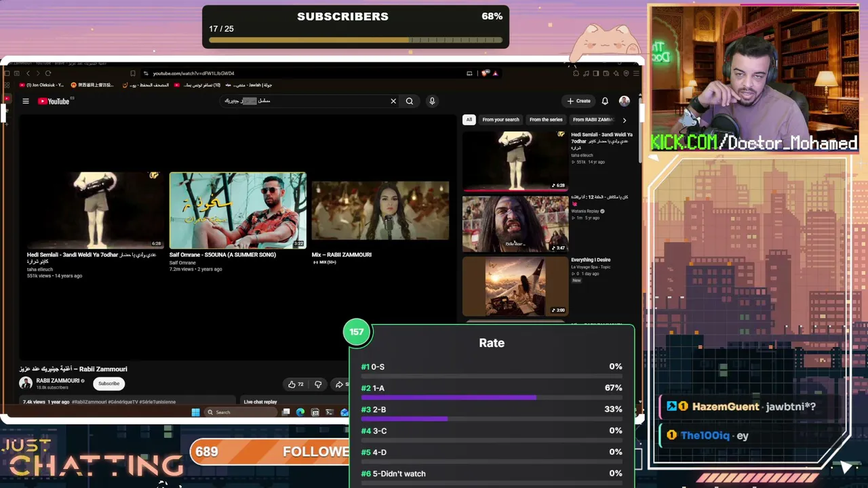Play Hedi Semlali endscreen video thumbnail
Image resolution: width=868 pixels, height=488 pixels.
click(x=95, y=210)
